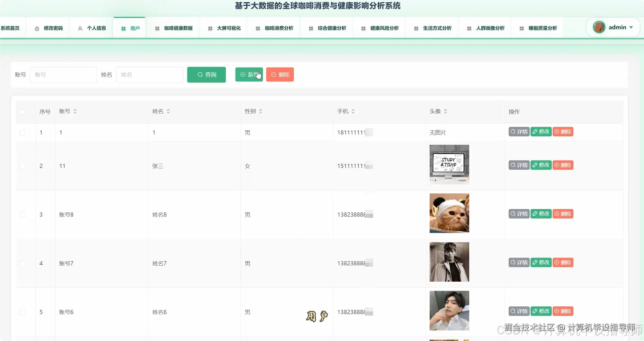644x341 pixels.
Task: Click inside the 账号 input field
Action: pos(63,75)
